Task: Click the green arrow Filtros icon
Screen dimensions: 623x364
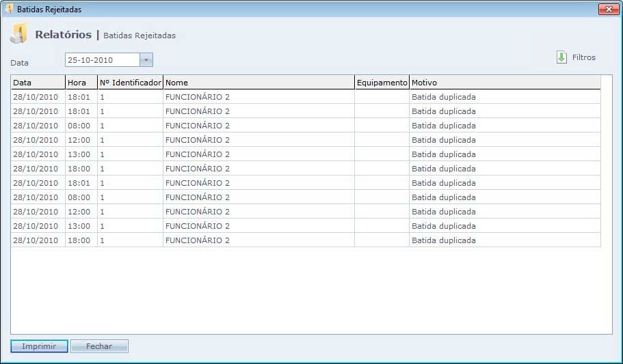Action: pyautogui.click(x=561, y=57)
